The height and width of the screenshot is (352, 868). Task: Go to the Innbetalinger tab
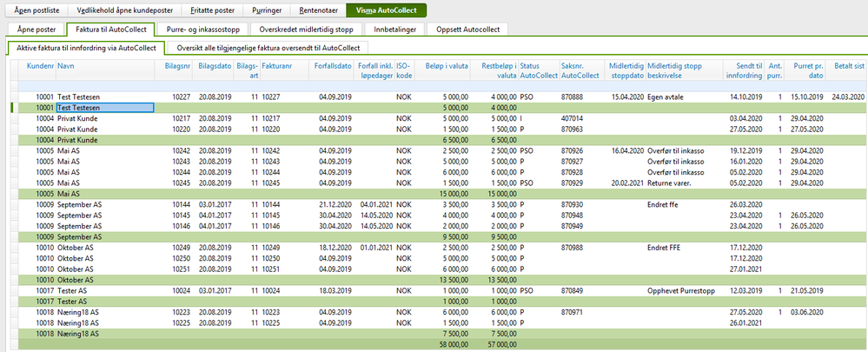(394, 30)
